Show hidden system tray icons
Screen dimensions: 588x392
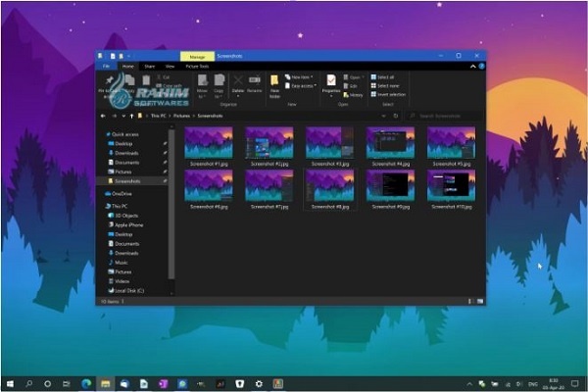[469, 384]
